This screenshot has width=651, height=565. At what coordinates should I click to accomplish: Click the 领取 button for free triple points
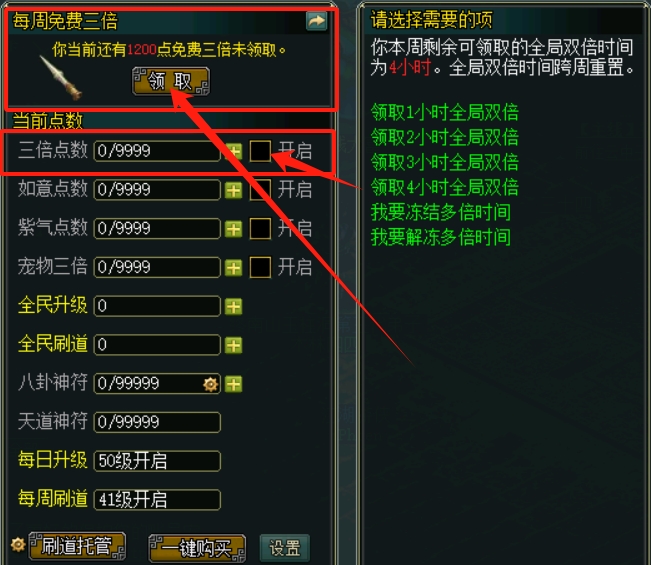coord(171,81)
